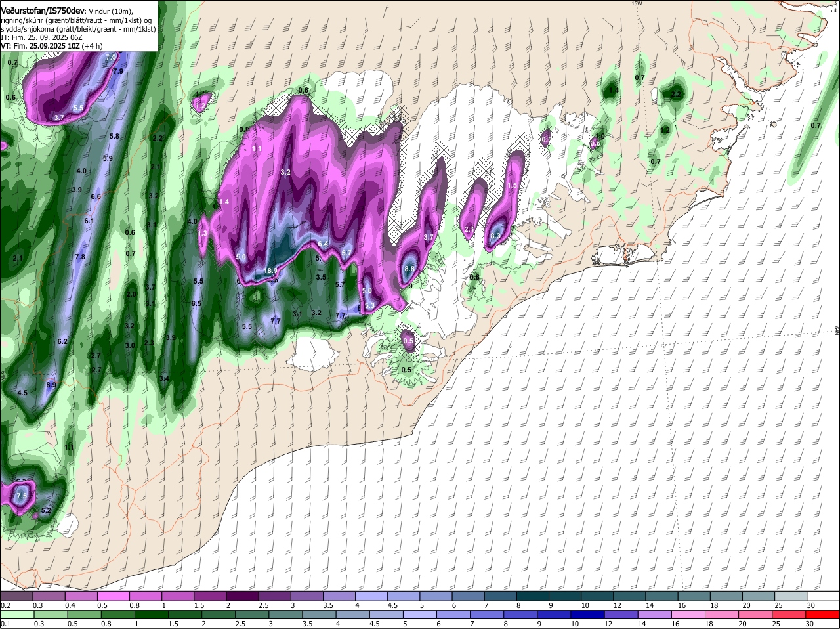Click the 8.8 precipitation value label
Screen dimensions: 840x629
coord(409,269)
